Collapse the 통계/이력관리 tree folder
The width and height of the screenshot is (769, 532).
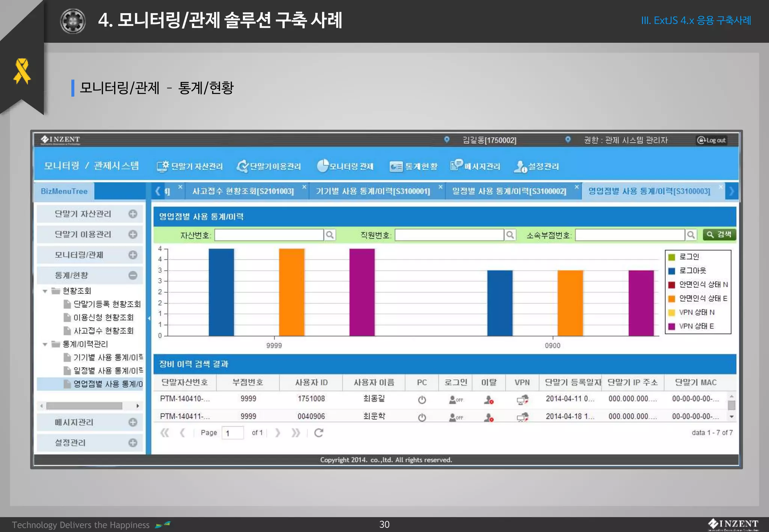coord(45,344)
